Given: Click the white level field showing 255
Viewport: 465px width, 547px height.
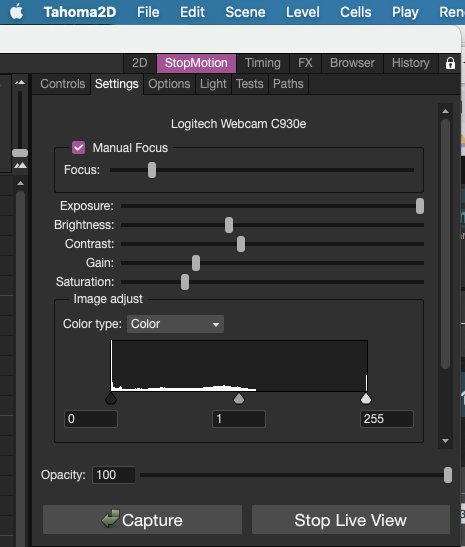Looking at the screenshot, I should [387, 419].
